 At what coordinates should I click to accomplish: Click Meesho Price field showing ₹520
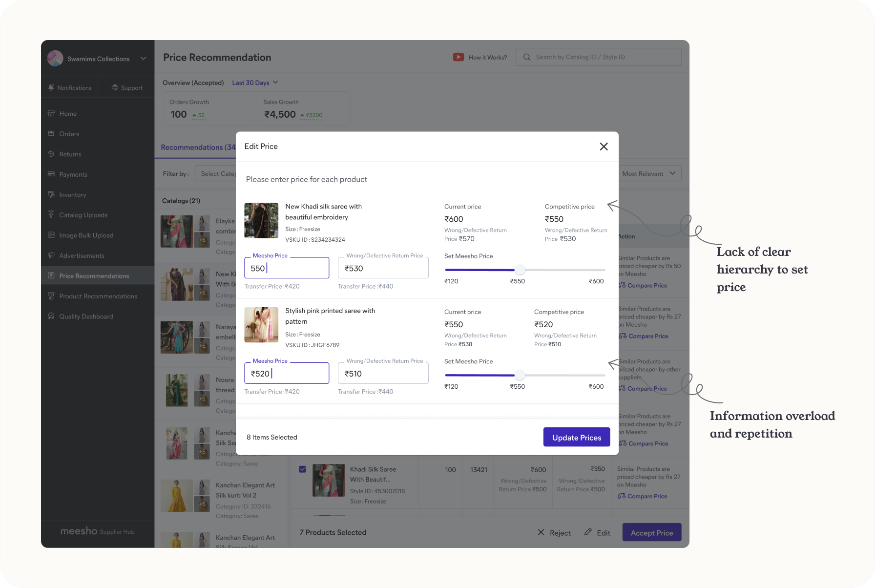(287, 374)
